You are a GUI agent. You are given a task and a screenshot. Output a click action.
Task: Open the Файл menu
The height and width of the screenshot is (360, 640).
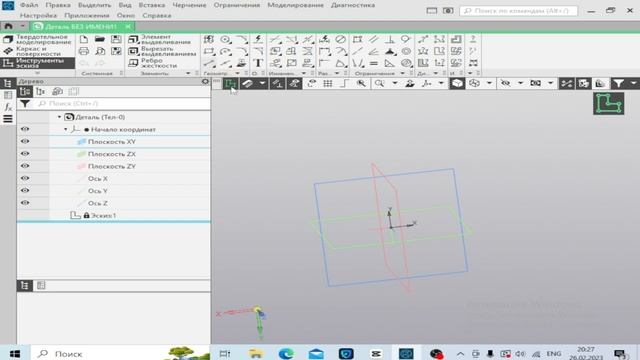click(x=29, y=5)
